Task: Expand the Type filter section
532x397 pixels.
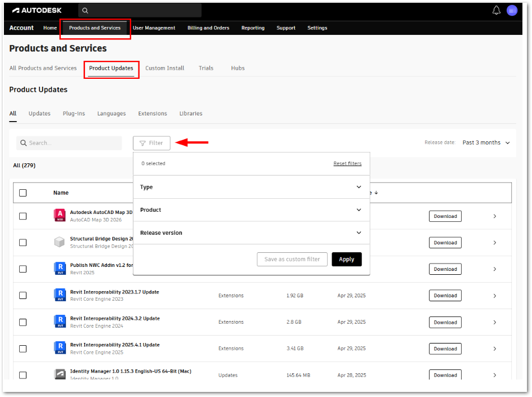Action: click(x=252, y=187)
